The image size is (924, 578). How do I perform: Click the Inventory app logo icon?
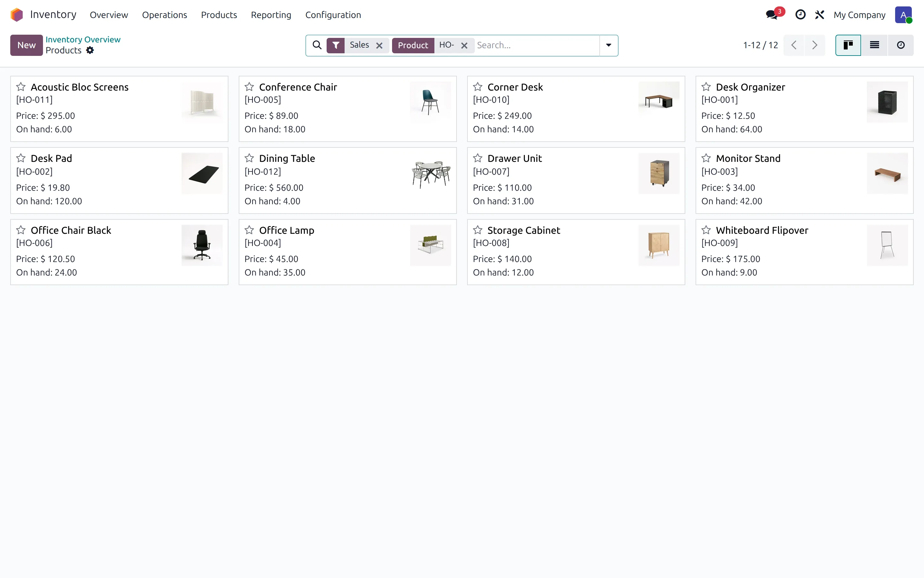tap(17, 15)
